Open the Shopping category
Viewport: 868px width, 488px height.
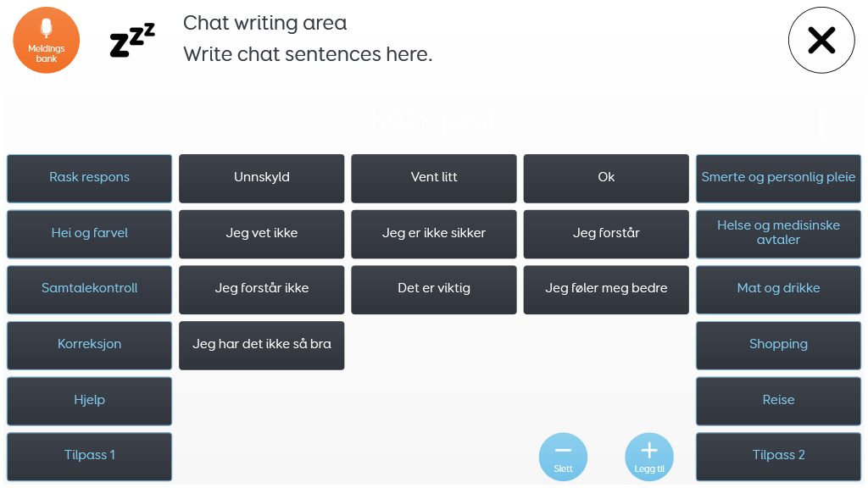tap(778, 346)
